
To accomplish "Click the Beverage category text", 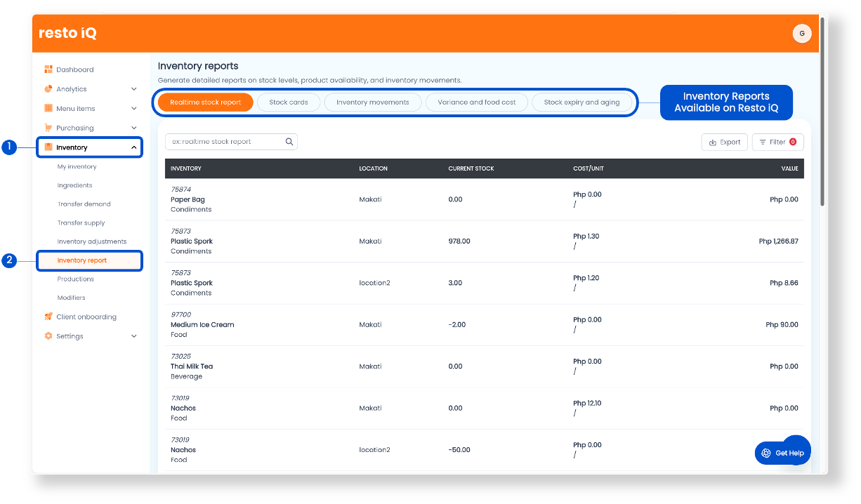I will tap(186, 376).
